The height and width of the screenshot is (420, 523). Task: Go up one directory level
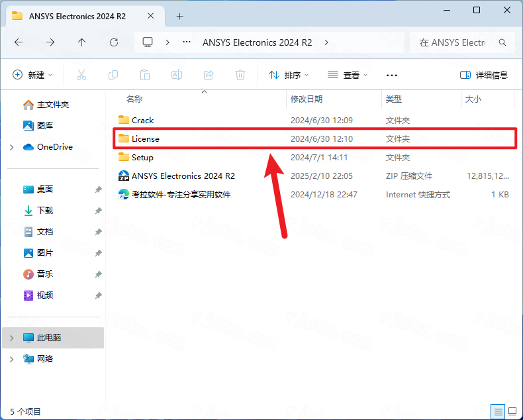[82, 42]
